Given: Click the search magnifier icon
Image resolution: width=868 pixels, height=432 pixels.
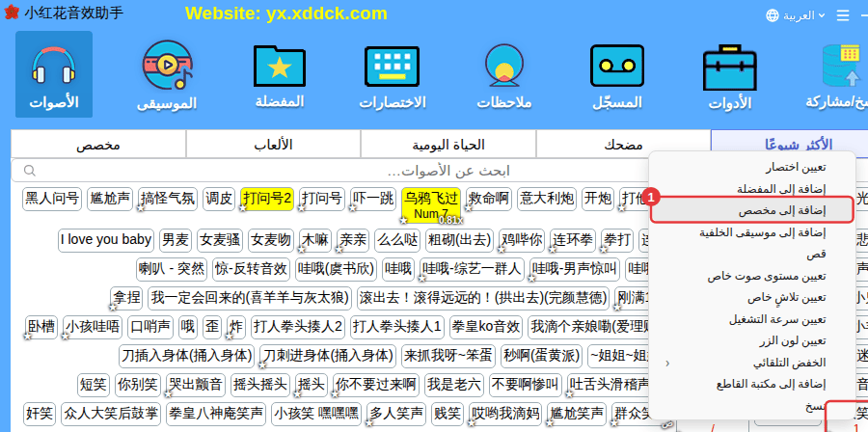Looking at the screenshot, I should (30, 170).
